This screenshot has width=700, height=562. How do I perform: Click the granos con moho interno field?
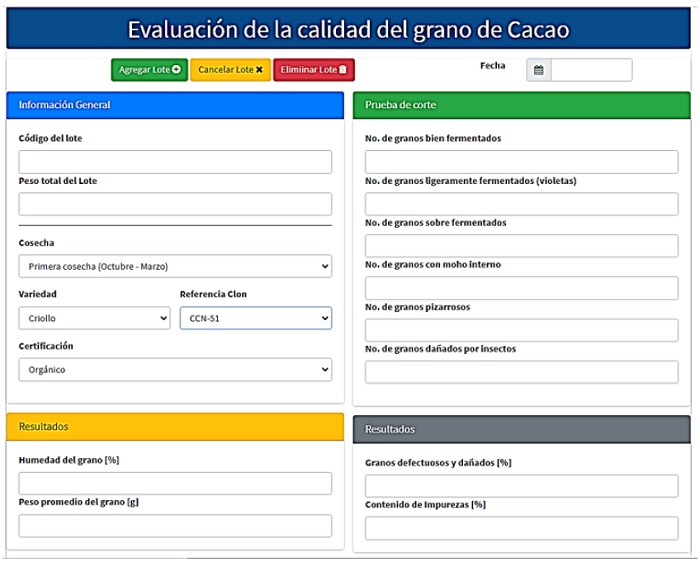pyautogui.click(x=521, y=288)
